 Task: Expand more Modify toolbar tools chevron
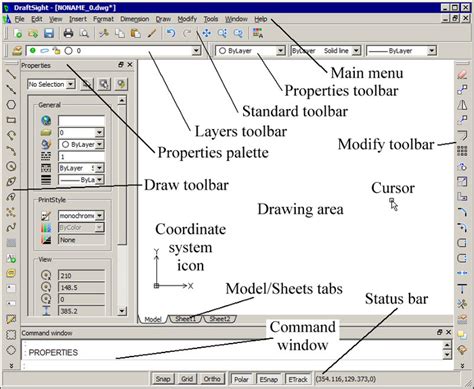tap(462, 366)
